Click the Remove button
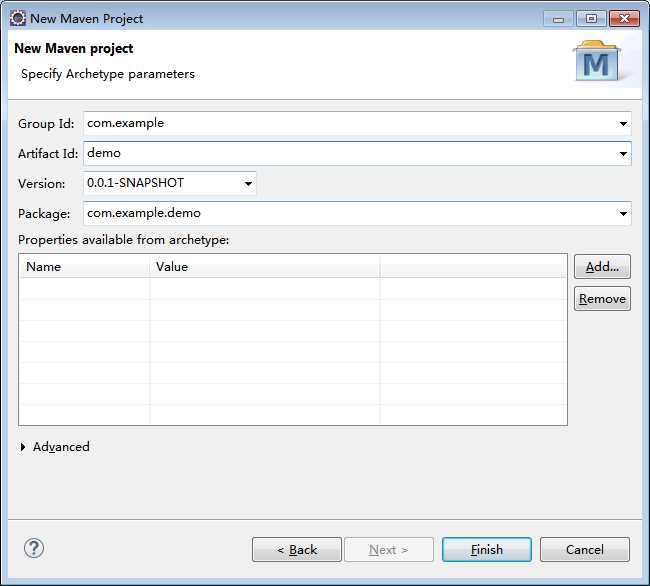Viewport: 650px width, 586px height. pyautogui.click(x=602, y=298)
